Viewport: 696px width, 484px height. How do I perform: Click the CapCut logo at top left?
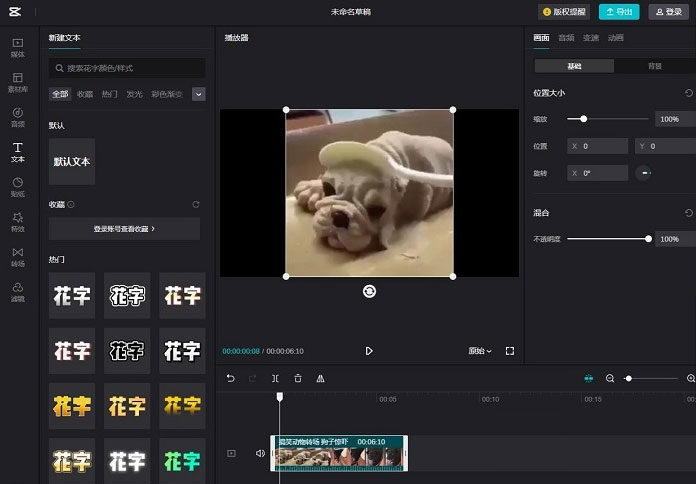(x=15, y=12)
